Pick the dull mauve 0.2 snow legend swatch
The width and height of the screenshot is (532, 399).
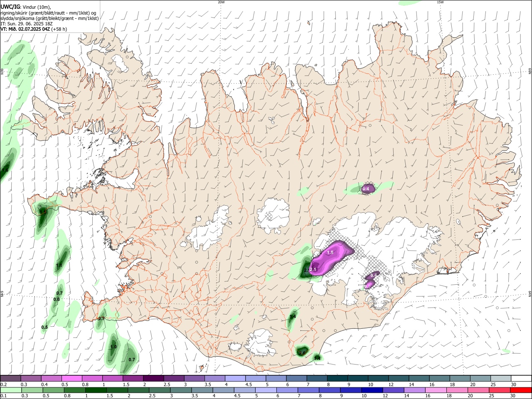(10, 379)
